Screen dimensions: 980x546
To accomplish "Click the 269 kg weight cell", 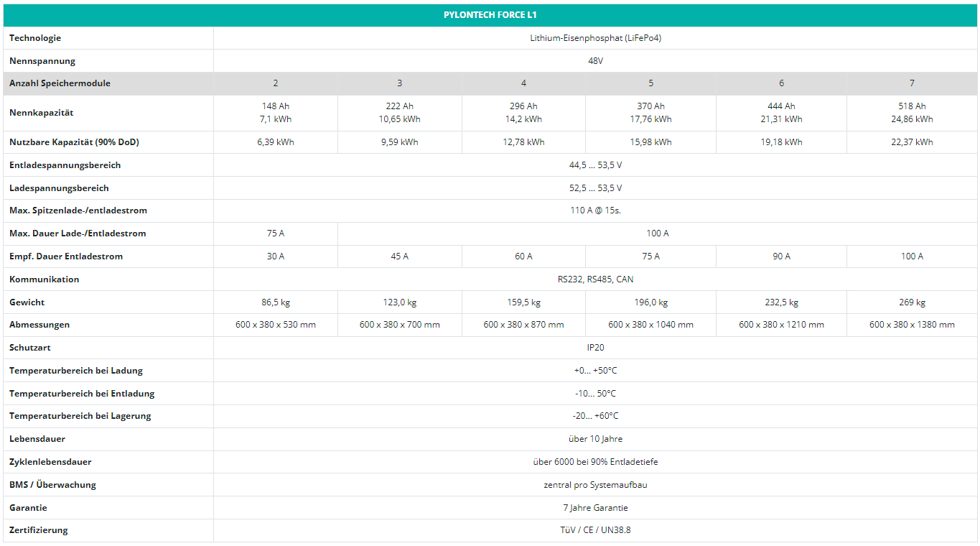I will click(913, 302).
